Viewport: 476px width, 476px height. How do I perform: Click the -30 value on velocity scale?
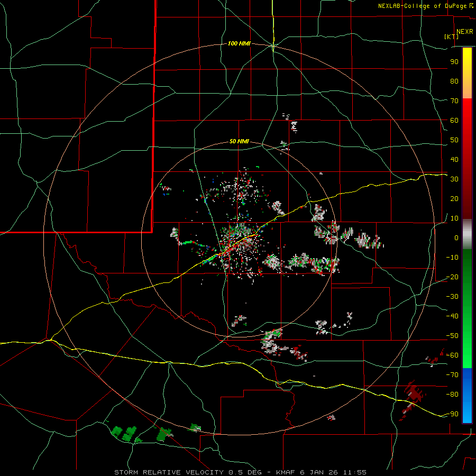coord(452,297)
